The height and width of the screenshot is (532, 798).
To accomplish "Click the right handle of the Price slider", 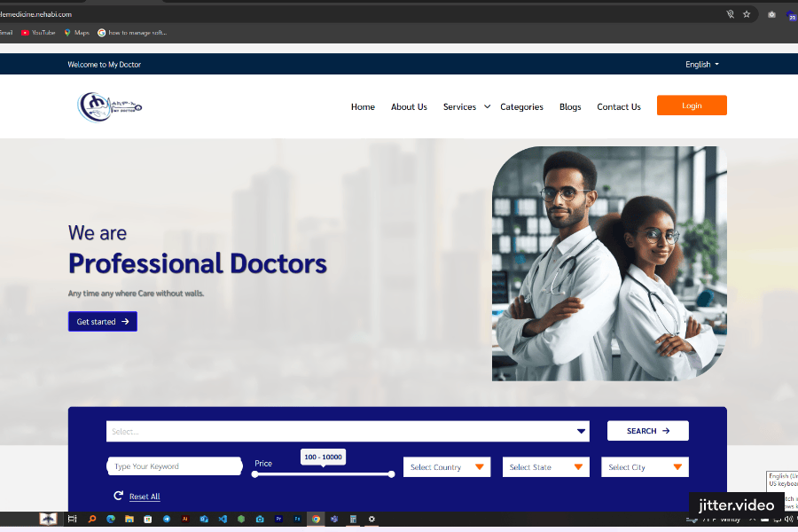I will coord(391,474).
